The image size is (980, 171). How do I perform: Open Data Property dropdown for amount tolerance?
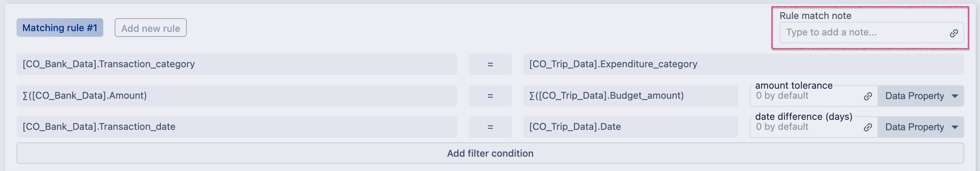pyautogui.click(x=920, y=96)
